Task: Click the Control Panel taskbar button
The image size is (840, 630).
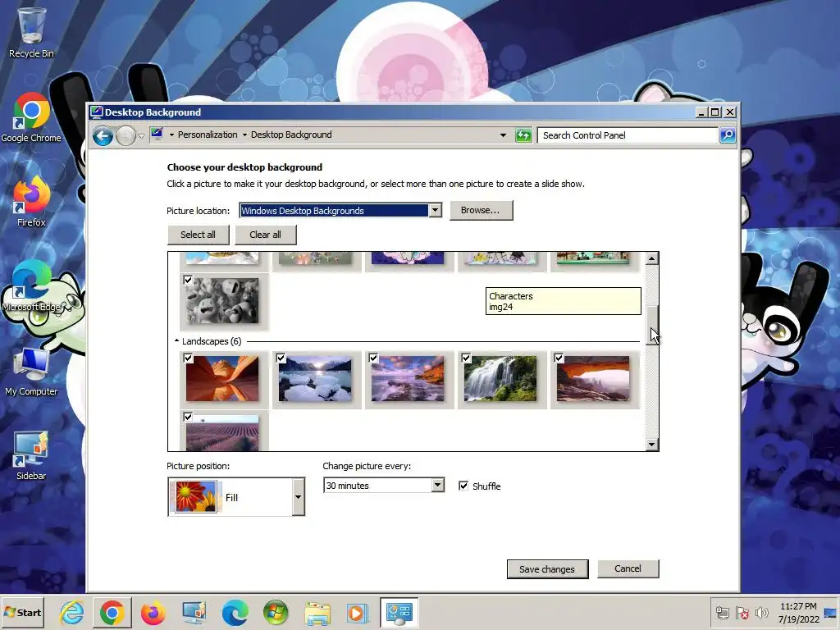Action: pyautogui.click(x=399, y=612)
